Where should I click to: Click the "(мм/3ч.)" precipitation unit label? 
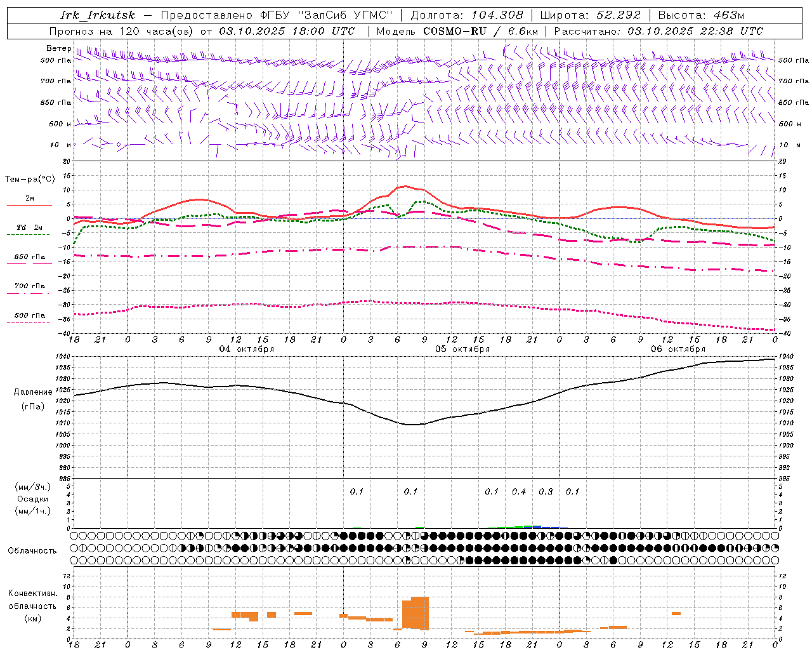click(x=33, y=487)
